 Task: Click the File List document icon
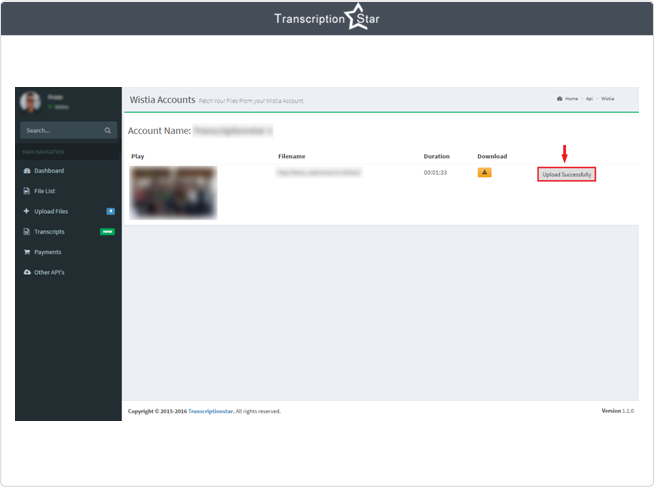pyautogui.click(x=27, y=191)
